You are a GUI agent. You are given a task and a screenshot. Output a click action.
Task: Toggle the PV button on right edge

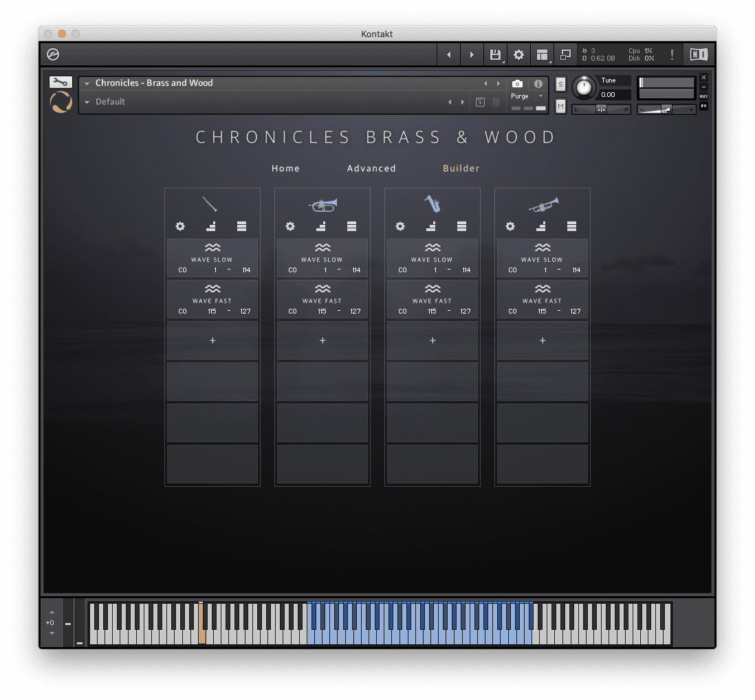coord(703,106)
